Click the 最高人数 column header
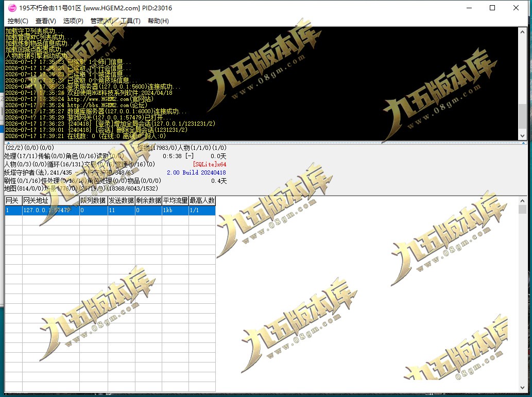 (x=202, y=200)
